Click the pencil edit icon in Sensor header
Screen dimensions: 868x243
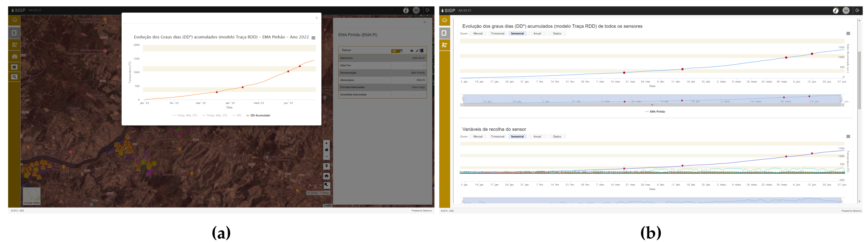pyautogui.click(x=417, y=51)
